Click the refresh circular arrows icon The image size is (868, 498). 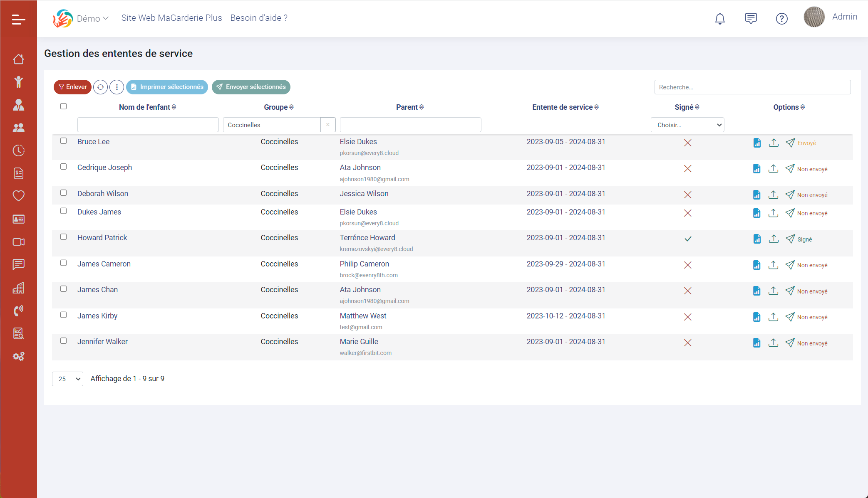pos(100,87)
